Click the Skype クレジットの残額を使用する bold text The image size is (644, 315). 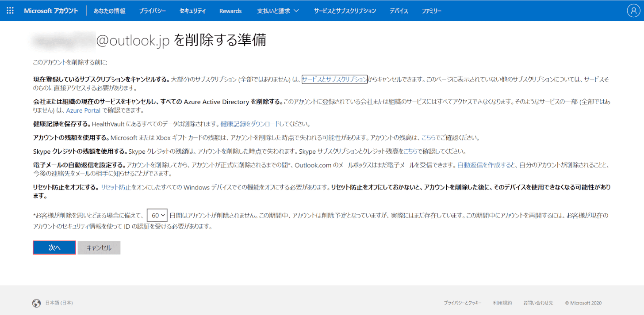click(x=80, y=152)
